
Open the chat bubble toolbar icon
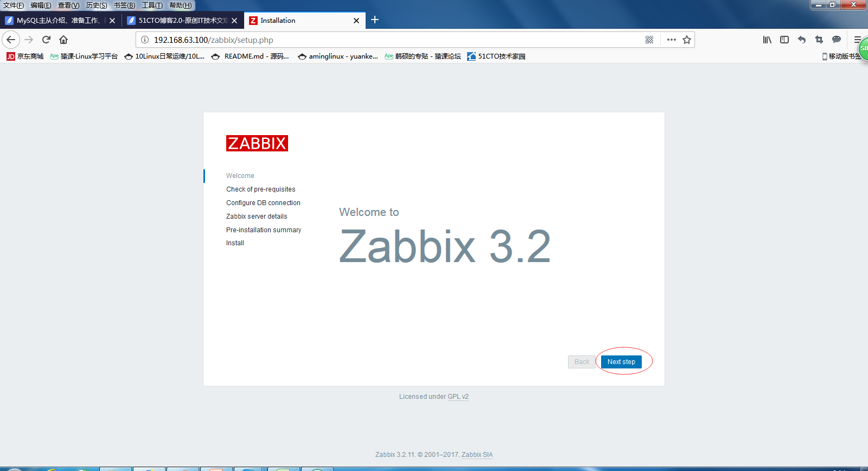837,40
